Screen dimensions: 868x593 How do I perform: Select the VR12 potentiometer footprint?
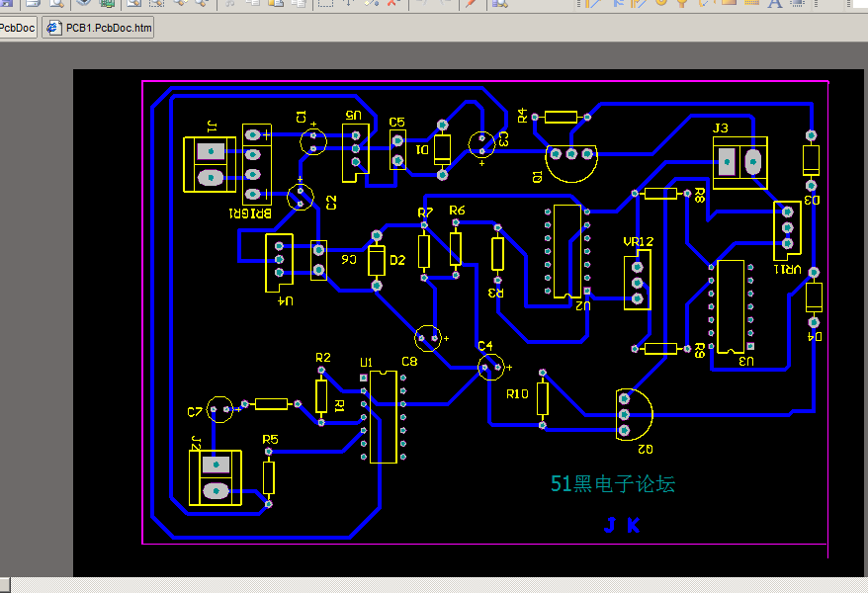coord(638,280)
